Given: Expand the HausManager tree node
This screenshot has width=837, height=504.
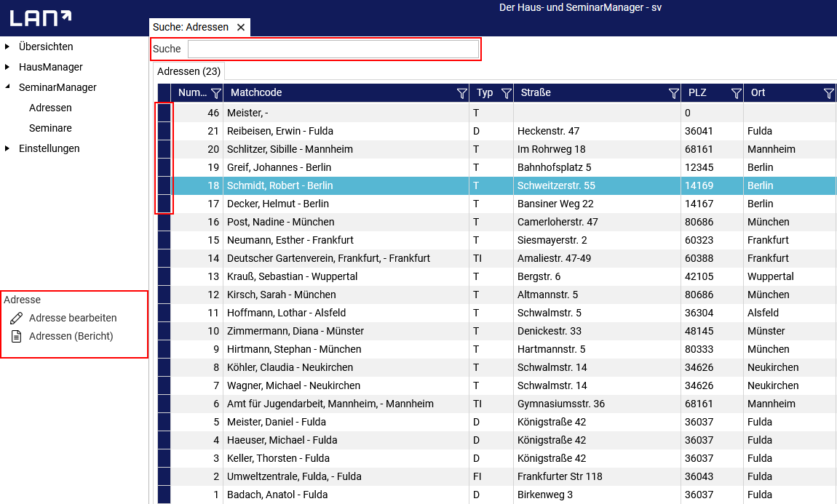Looking at the screenshot, I should (7, 67).
